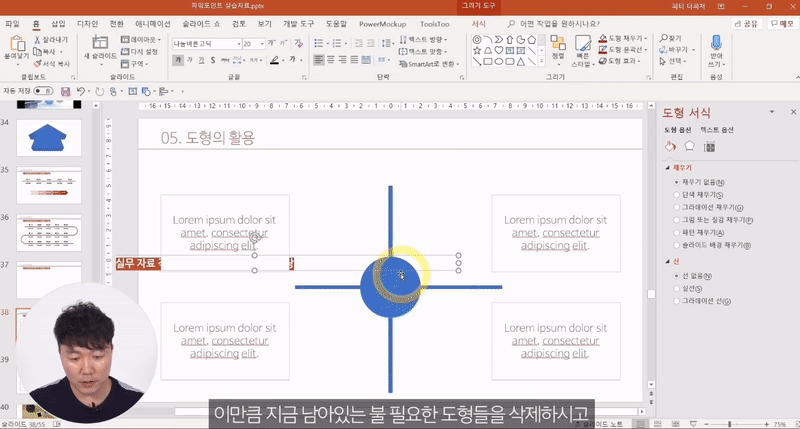This screenshot has height=429, width=800.
Task: Open the Shape Effects (도형 효과) dropdown
Action: 619,61
